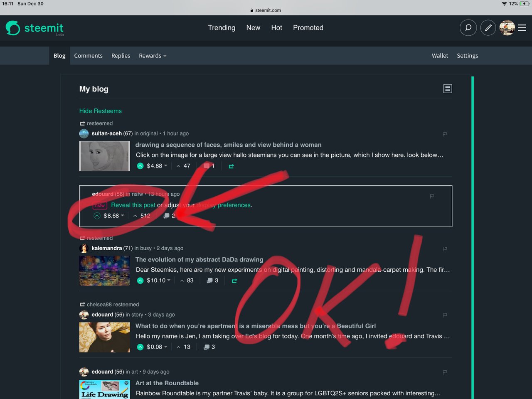Open comments on kalemandra post
532x399 pixels.
point(212,281)
